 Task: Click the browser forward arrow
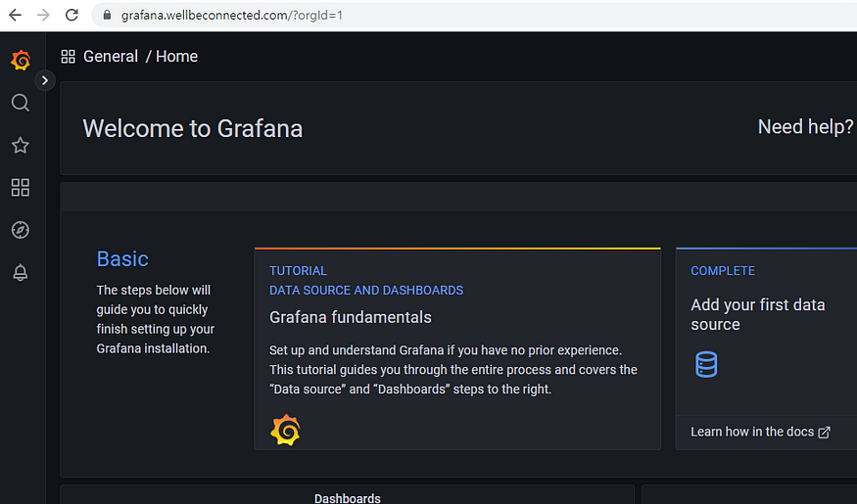pos(43,15)
